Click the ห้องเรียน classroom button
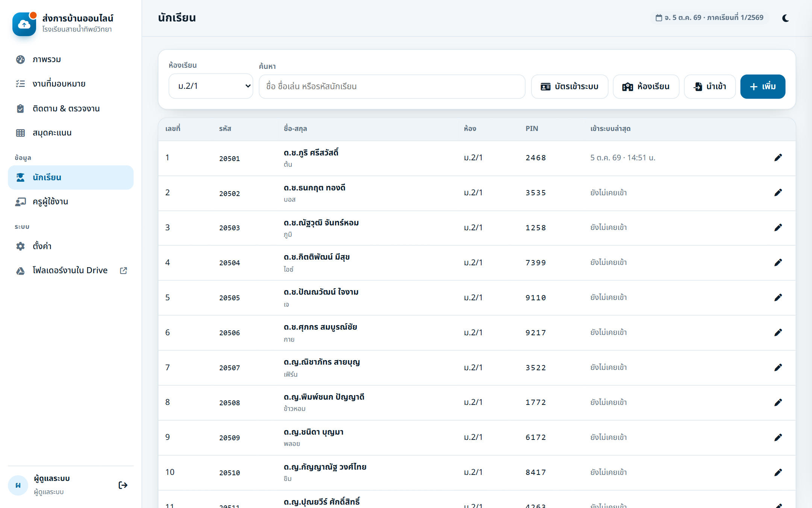Viewport: 812px width, 508px height. point(646,87)
